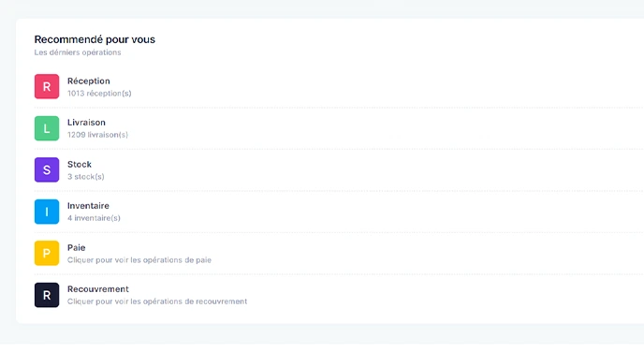Click the '3 stock(s)' count text
644x352 pixels.
coord(86,177)
